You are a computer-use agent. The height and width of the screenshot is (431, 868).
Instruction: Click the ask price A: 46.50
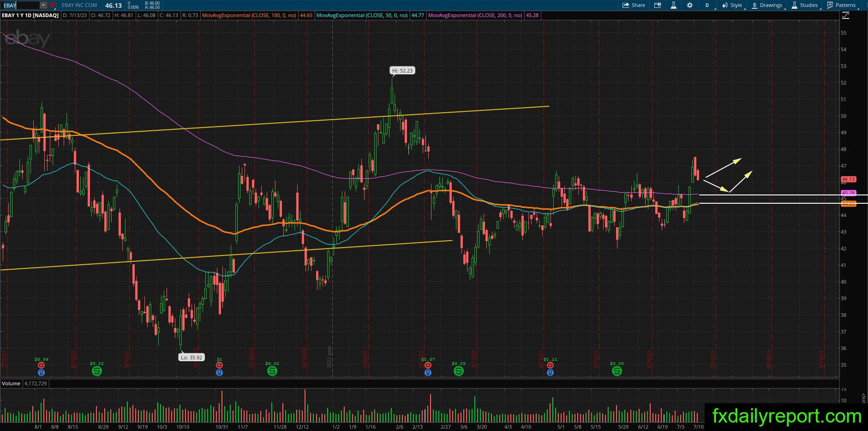152,7
